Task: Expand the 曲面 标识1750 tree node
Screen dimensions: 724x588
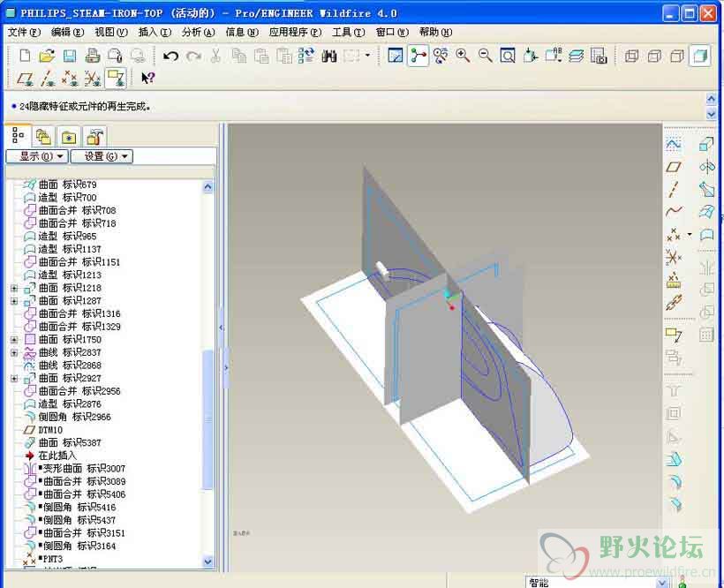Action: pyautogui.click(x=14, y=340)
